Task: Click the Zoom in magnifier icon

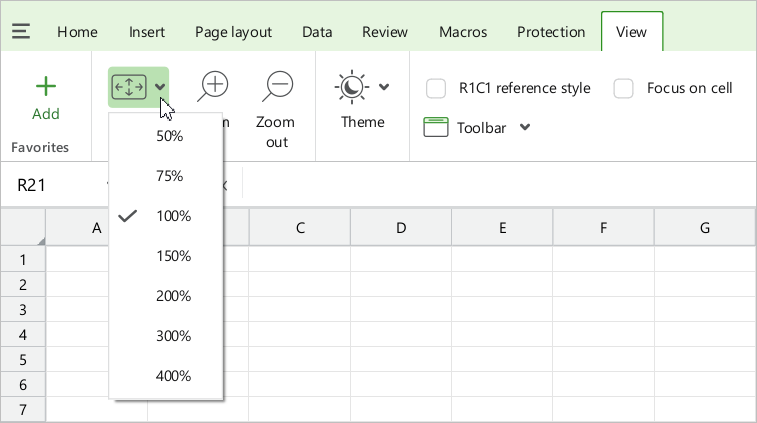Action: 213,86
